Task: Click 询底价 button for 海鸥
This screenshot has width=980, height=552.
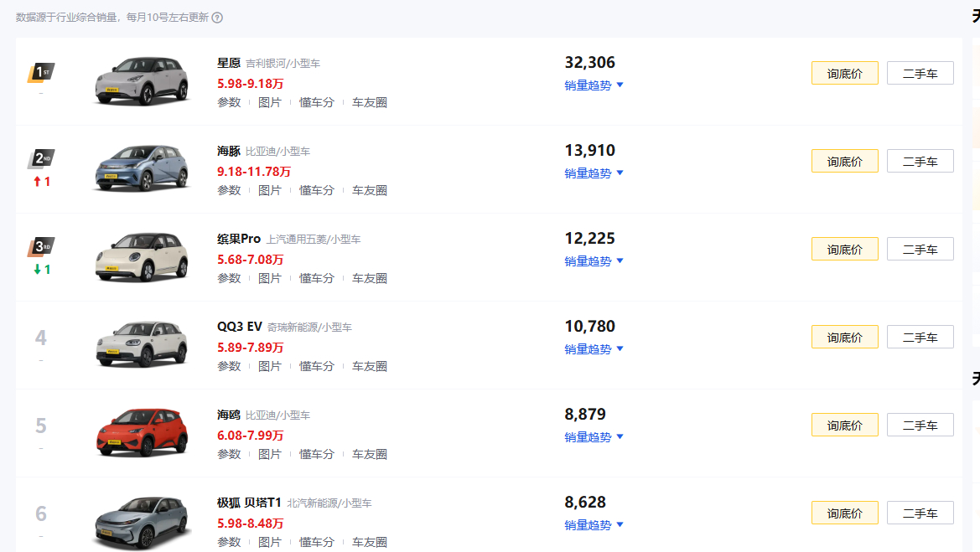Action: click(x=844, y=426)
